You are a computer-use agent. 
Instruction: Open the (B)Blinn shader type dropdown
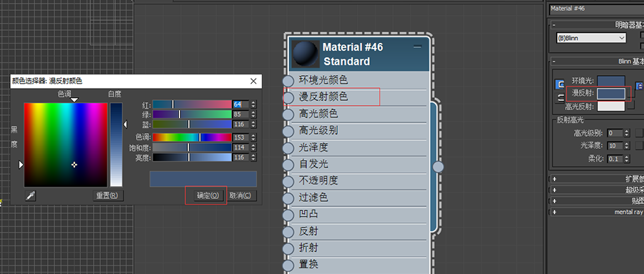[x=591, y=38]
